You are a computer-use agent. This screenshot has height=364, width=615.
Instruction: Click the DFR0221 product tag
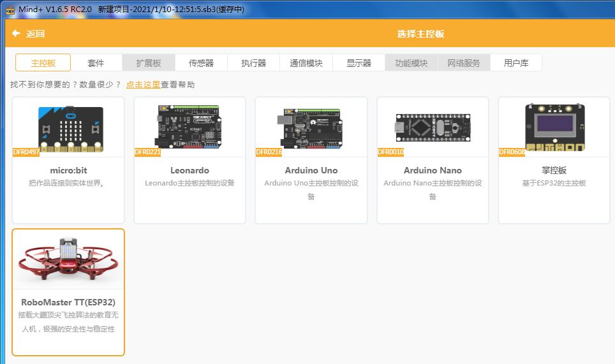point(147,152)
